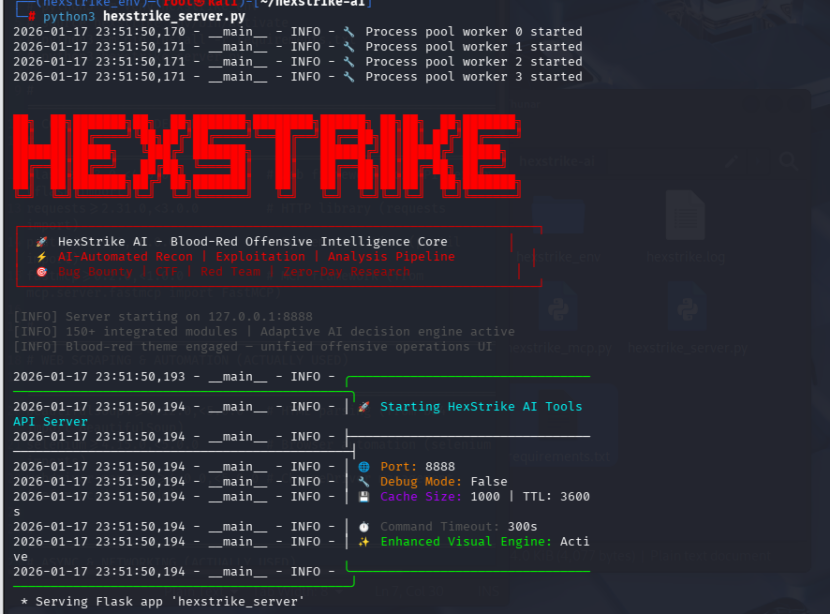This screenshot has height=614, width=831.
Task: Click the red 'AI-Automated Recon' text
Action: [x=125, y=256]
